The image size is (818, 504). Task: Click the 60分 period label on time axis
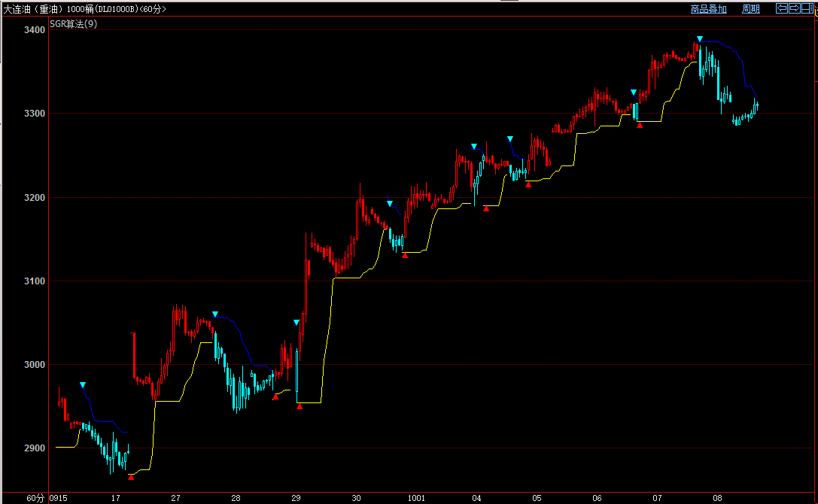(35, 498)
